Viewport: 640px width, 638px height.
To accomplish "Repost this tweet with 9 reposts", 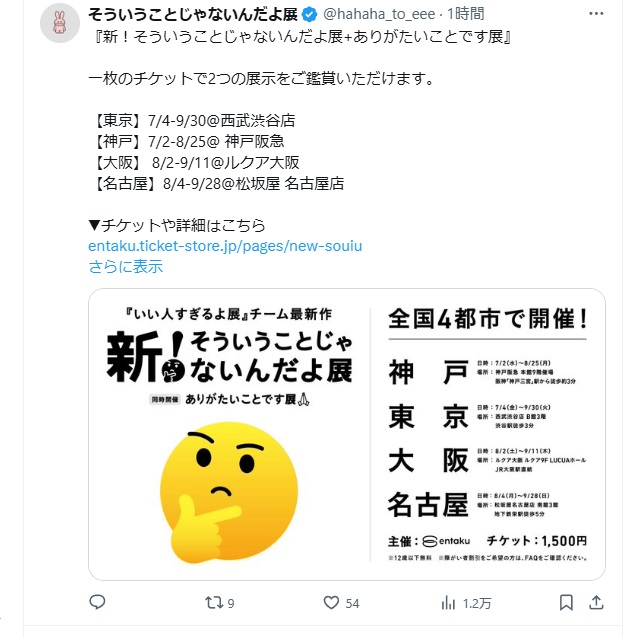I will [x=220, y=603].
